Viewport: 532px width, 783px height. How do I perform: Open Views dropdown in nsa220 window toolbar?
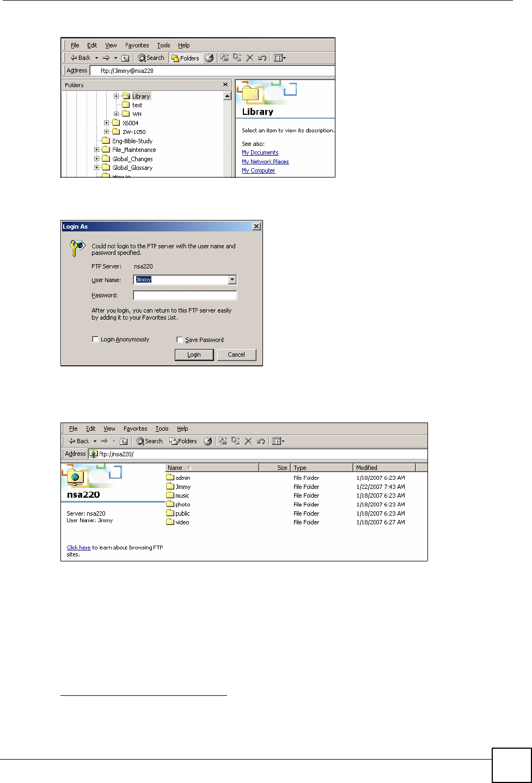[278, 441]
